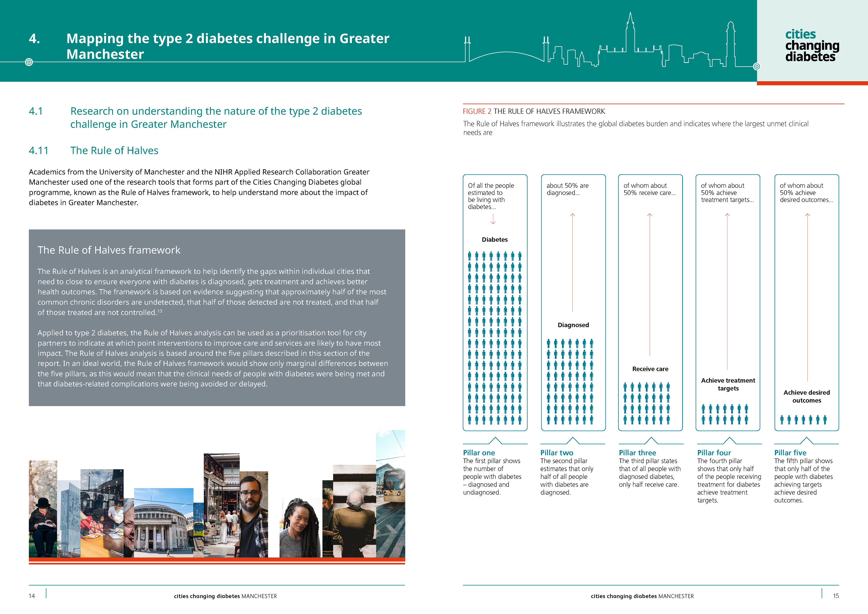Screen dimensions: 868x614
Task: Click the 'Achieve treatment targets' label
Action: pos(728,384)
